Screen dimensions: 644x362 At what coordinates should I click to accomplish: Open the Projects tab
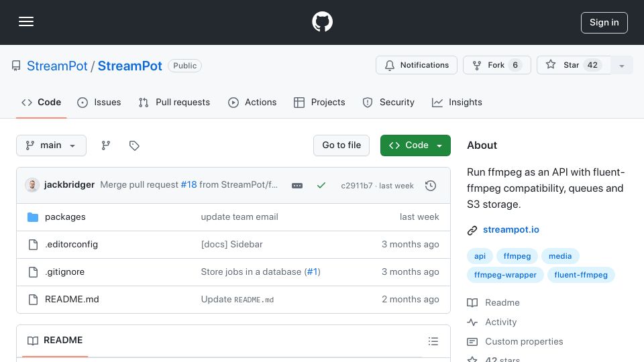pyautogui.click(x=319, y=102)
